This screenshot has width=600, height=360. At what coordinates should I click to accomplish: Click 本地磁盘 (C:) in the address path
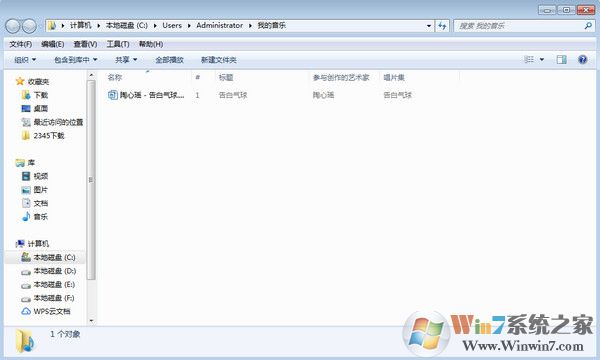click(x=127, y=26)
